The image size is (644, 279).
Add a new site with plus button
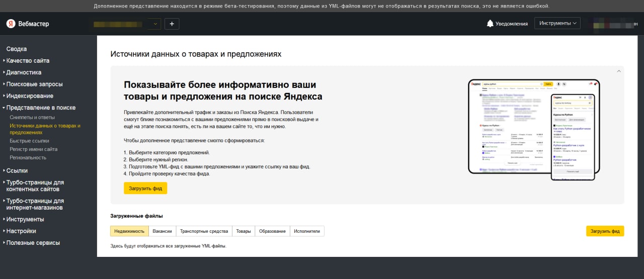(172, 24)
